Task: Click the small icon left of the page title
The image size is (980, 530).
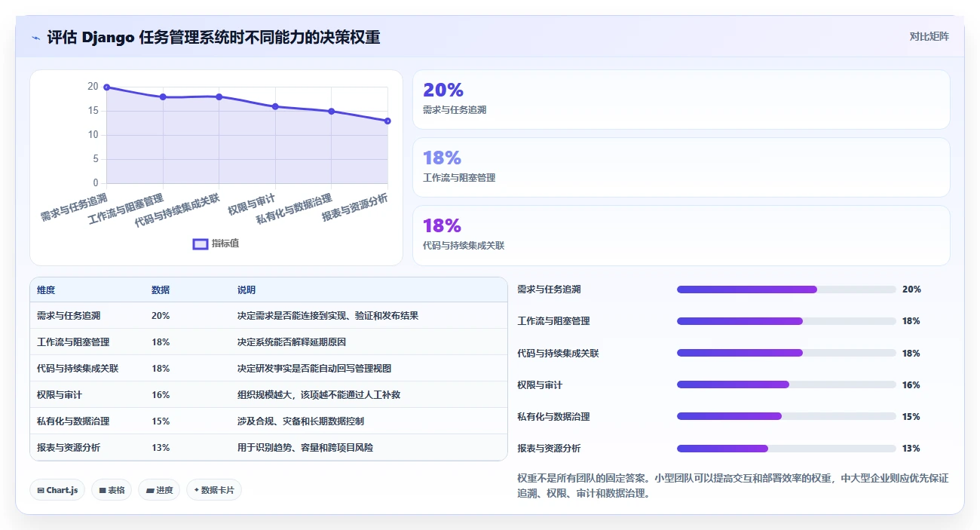Action: point(35,37)
